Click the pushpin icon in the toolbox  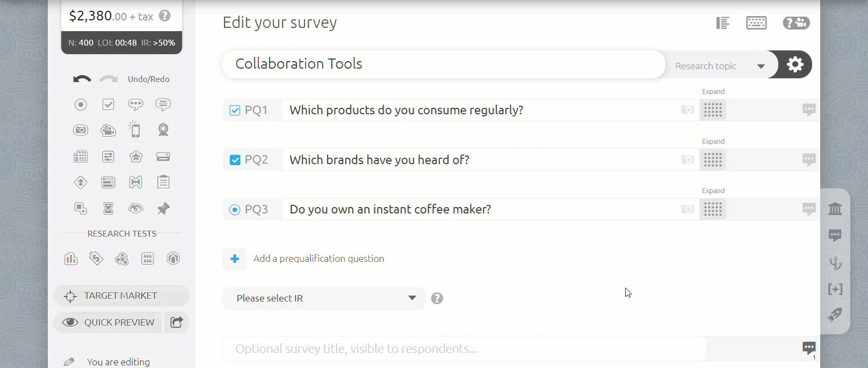coord(163,208)
